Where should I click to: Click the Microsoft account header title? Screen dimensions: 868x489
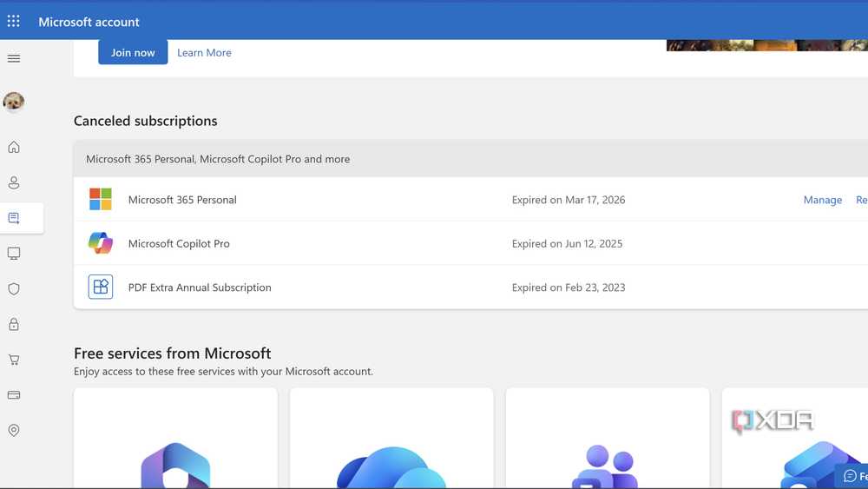(x=89, y=22)
